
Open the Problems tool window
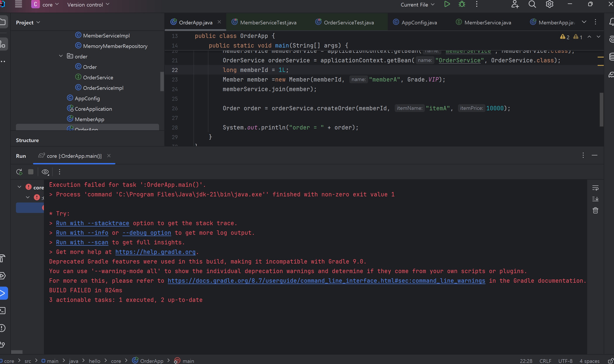coord(3,328)
